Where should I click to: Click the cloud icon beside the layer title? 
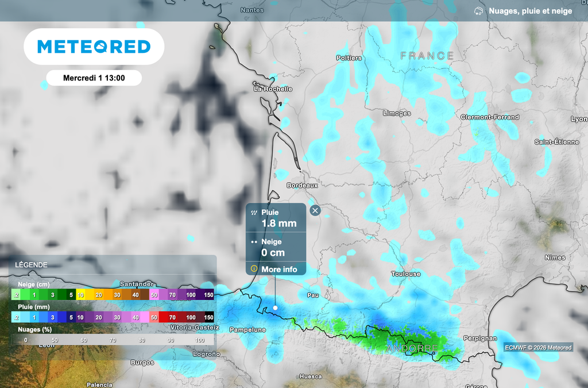point(478,11)
